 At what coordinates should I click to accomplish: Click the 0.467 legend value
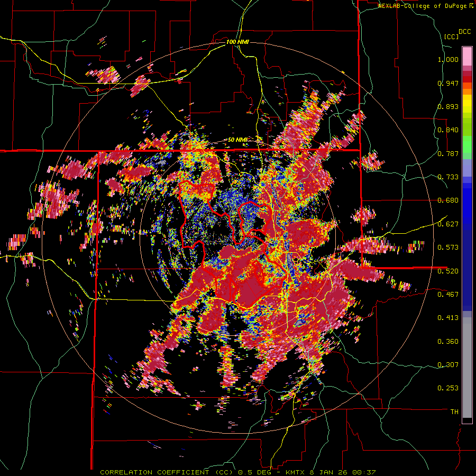[448, 295]
